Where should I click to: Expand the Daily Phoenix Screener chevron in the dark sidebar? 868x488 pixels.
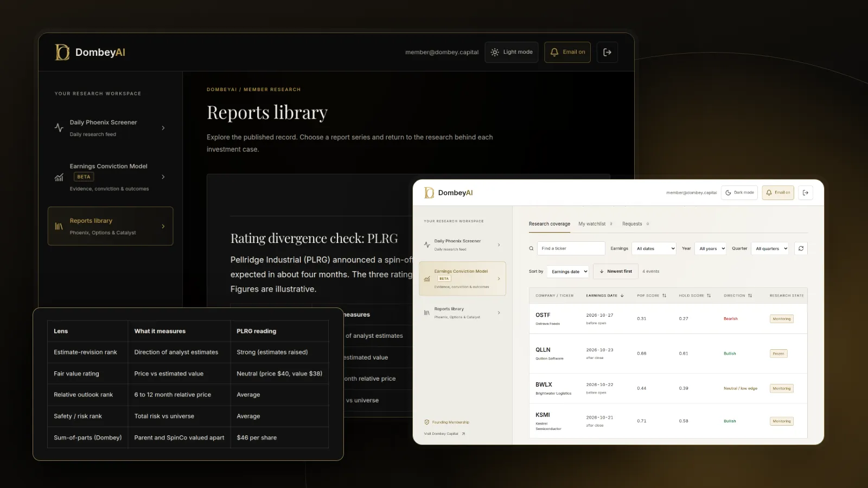point(163,128)
